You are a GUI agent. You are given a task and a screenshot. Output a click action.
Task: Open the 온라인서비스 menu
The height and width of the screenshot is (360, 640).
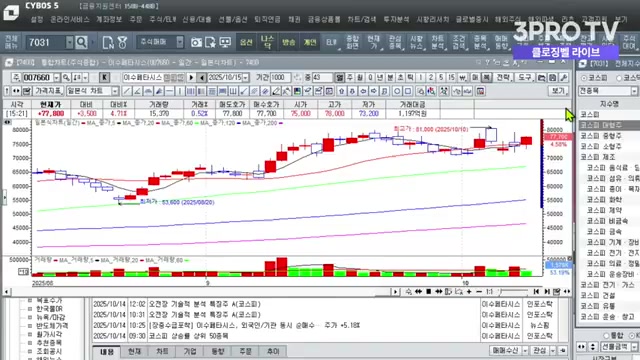pyautogui.click(x=70, y=19)
